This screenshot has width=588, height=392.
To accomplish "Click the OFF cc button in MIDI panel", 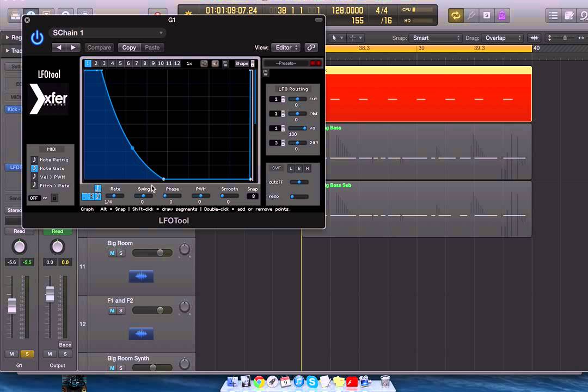I will point(34,198).
